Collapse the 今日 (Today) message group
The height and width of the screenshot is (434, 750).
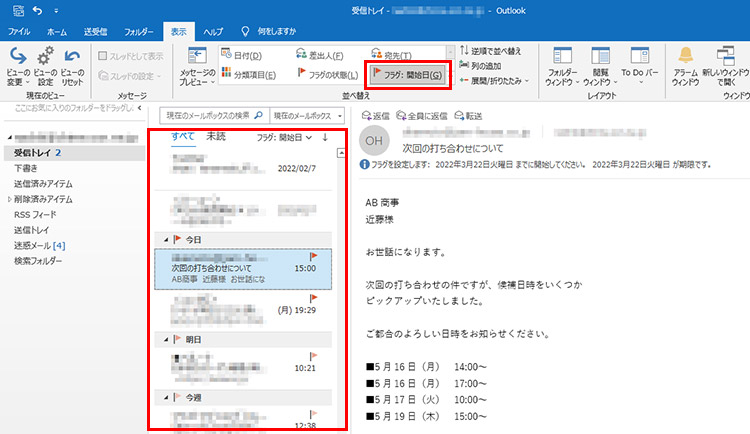(x=166, y=240)
